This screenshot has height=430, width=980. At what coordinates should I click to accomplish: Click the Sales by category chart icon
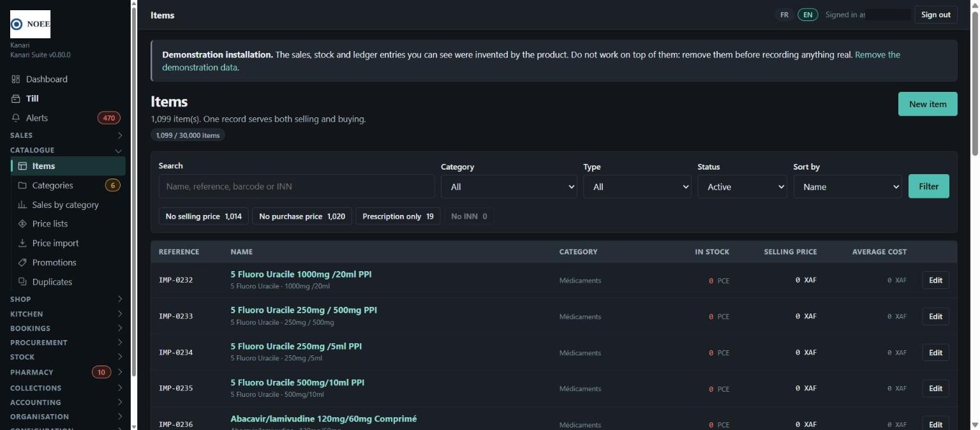pyautogui.click(x=22, y=205)
